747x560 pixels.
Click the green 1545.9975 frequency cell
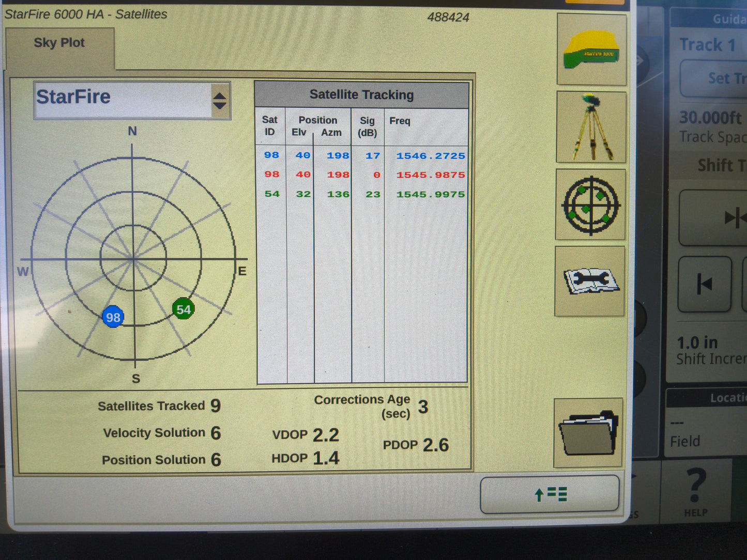point(431,194)
